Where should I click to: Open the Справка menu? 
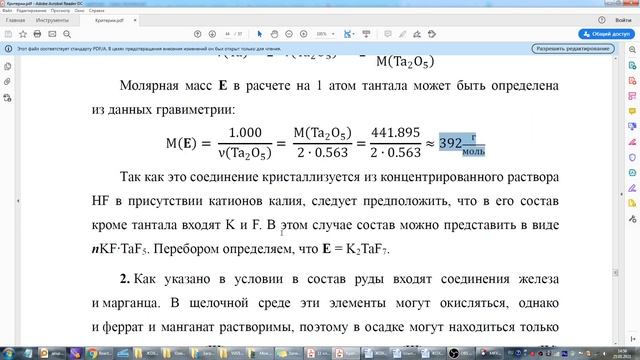pyautogui.click(x=97, y=11)
